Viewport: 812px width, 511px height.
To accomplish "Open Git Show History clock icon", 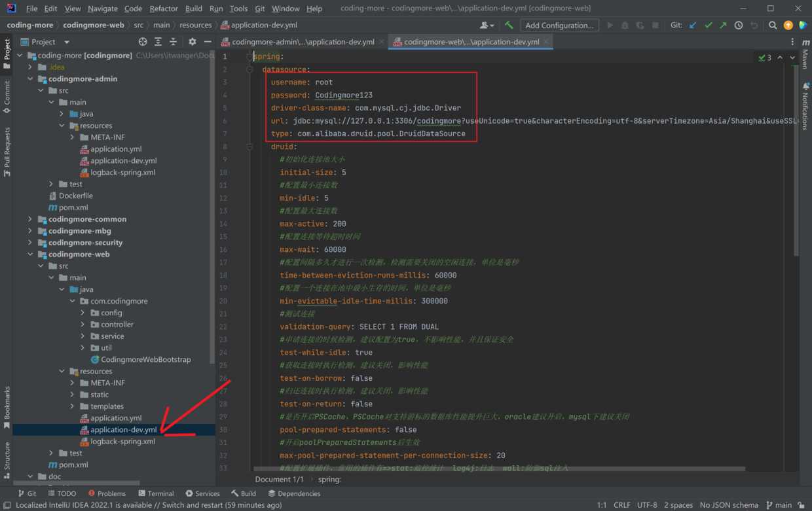I will click(739, 26).
